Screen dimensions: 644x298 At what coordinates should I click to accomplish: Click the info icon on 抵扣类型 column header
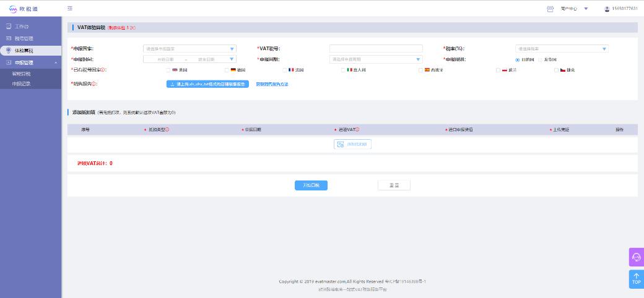click(x=167, y=130)
